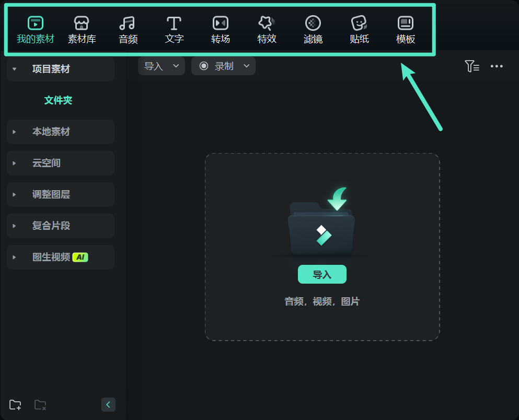Viewport: 519px width, 420px height.
Task: Click the 项目素材 label
Action: click(x=51, y=69)
